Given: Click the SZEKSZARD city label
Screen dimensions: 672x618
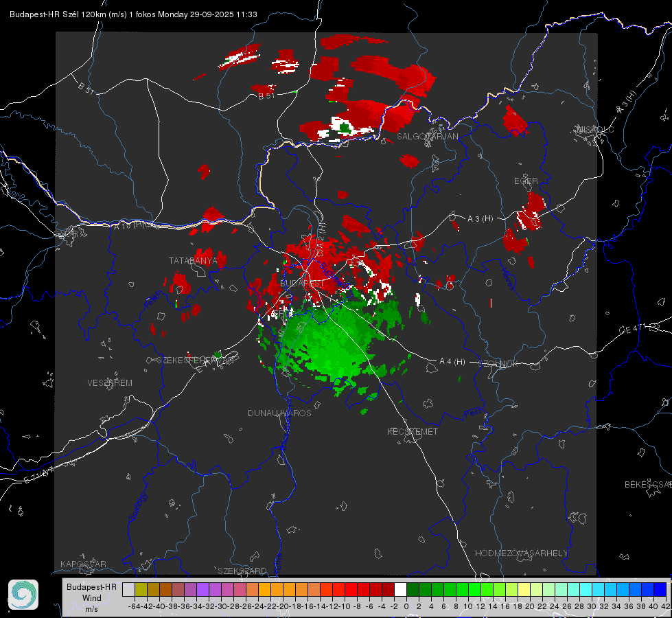Looking at the screenshot, I should [242, 571].
